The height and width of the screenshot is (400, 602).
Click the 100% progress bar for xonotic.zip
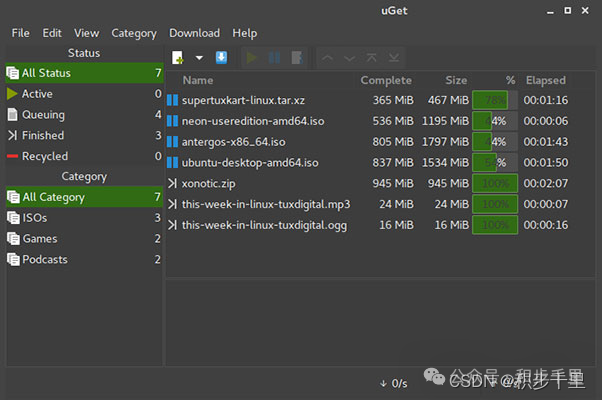pos(495,183)
